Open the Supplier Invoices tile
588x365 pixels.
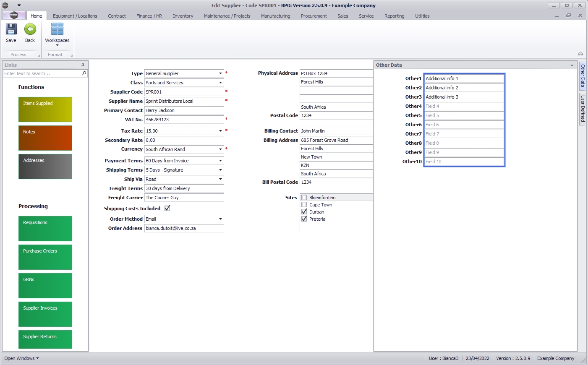(45, 314)
